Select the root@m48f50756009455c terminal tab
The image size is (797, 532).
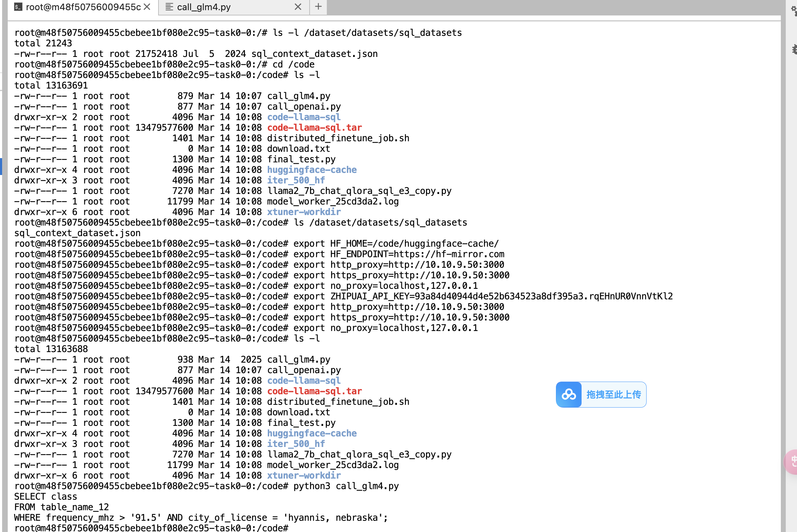pyautogui.click(x=83, y=7)
